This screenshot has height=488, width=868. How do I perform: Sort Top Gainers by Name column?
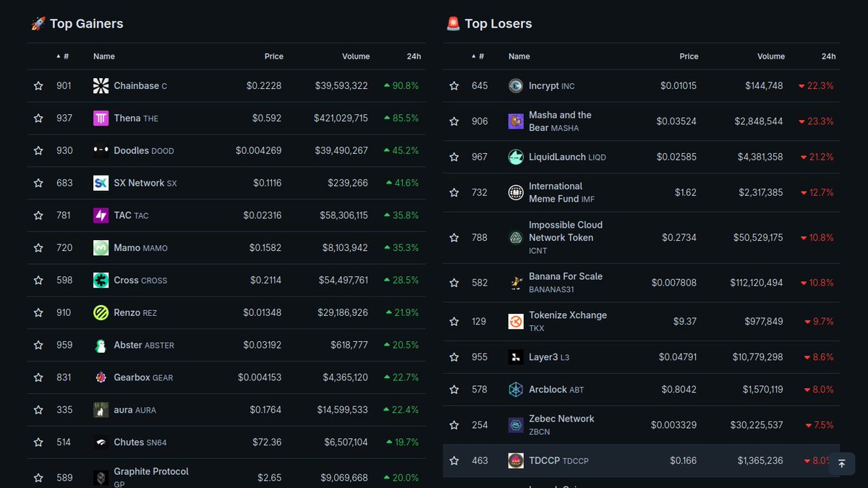pos(104,56)
